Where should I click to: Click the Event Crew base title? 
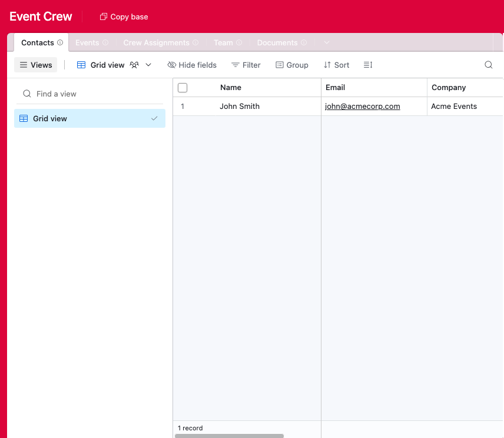tap(41, 16)
